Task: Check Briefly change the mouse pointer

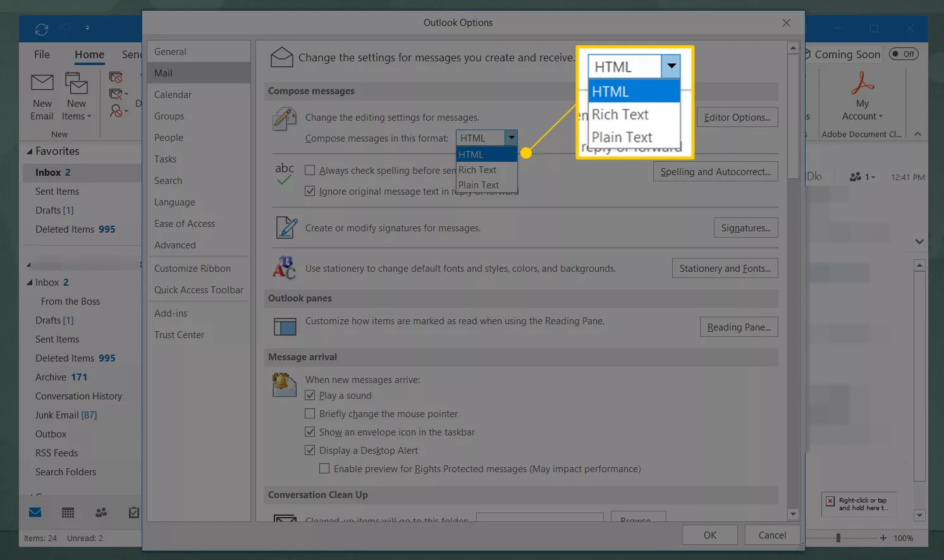Action: [310, 413]
